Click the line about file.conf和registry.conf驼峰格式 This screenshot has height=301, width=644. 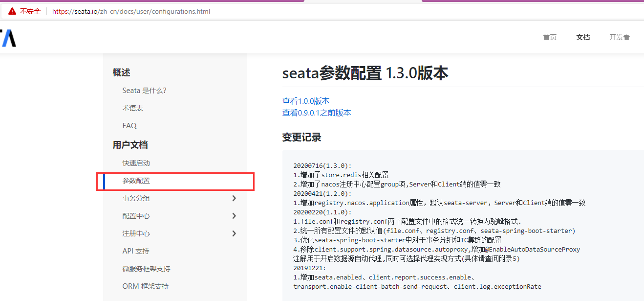click(408, 222)
